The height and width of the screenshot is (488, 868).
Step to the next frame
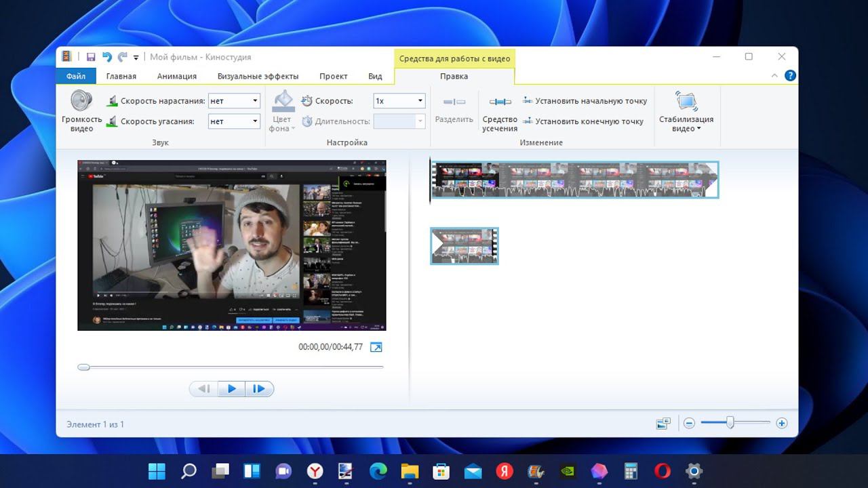coord(259,389)
